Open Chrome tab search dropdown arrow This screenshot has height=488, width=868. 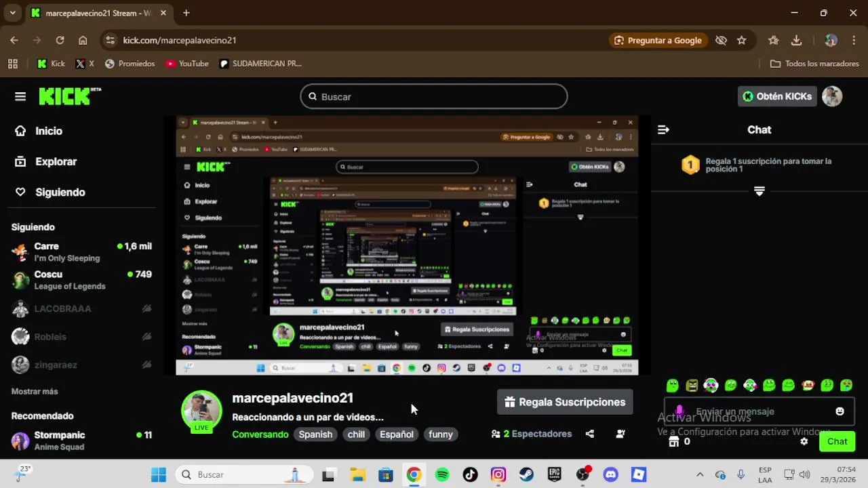point(12,13)
